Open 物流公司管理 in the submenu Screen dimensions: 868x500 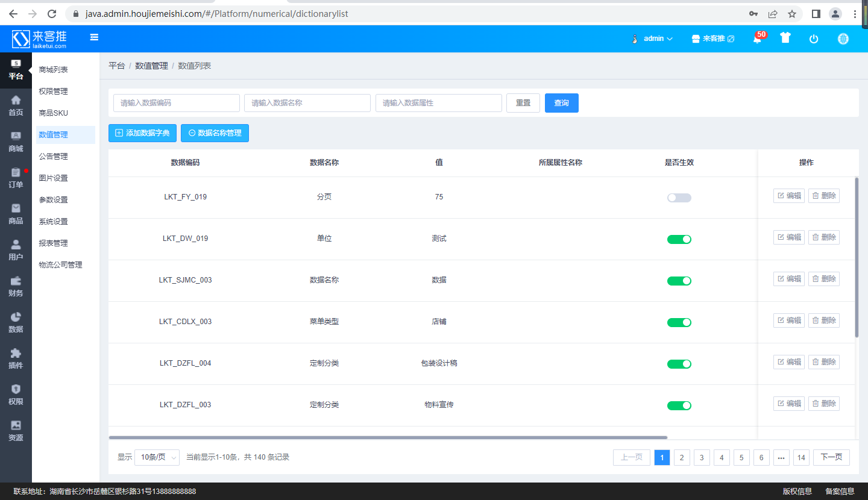tap(60, 265)
